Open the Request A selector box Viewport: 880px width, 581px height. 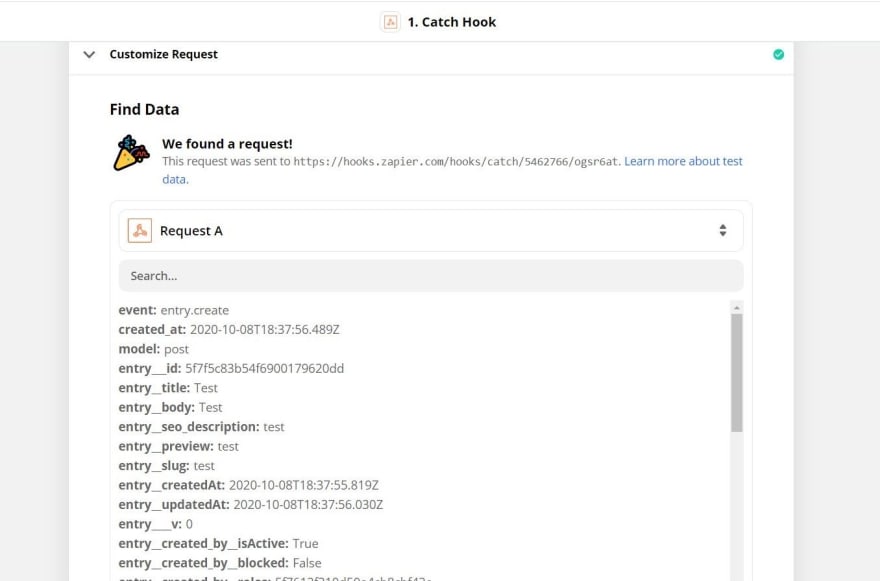click(x=431, y=231)
